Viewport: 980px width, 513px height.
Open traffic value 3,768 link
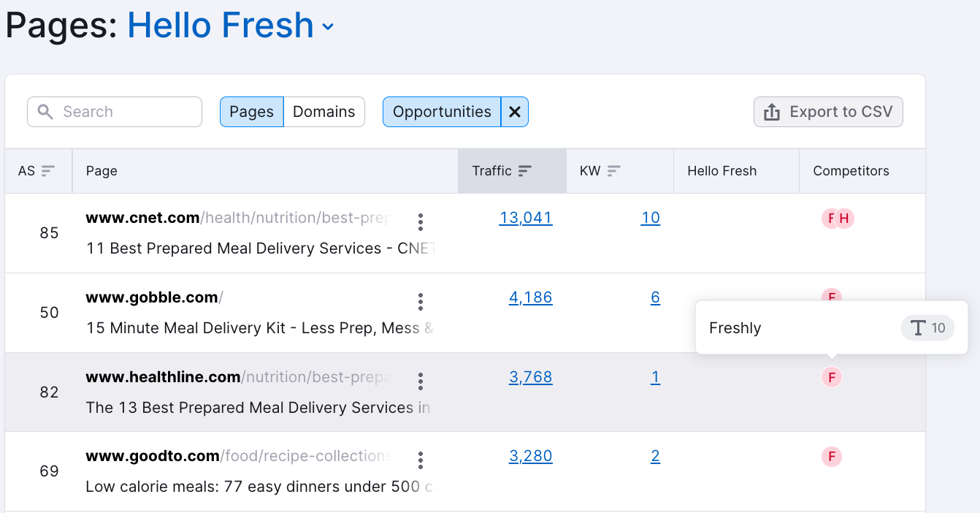pos(531,377)
